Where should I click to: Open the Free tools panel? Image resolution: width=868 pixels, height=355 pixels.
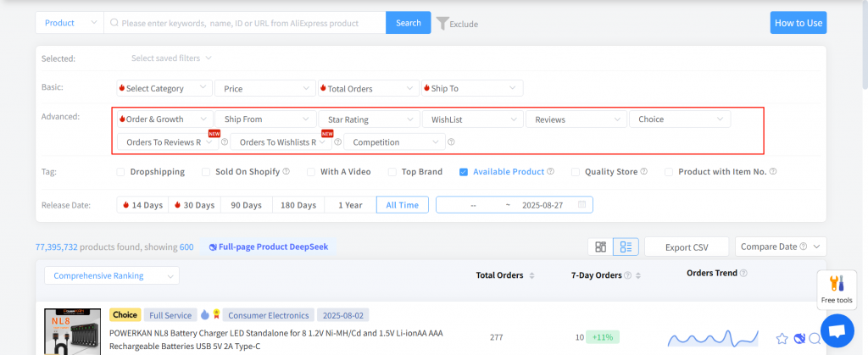835,289
